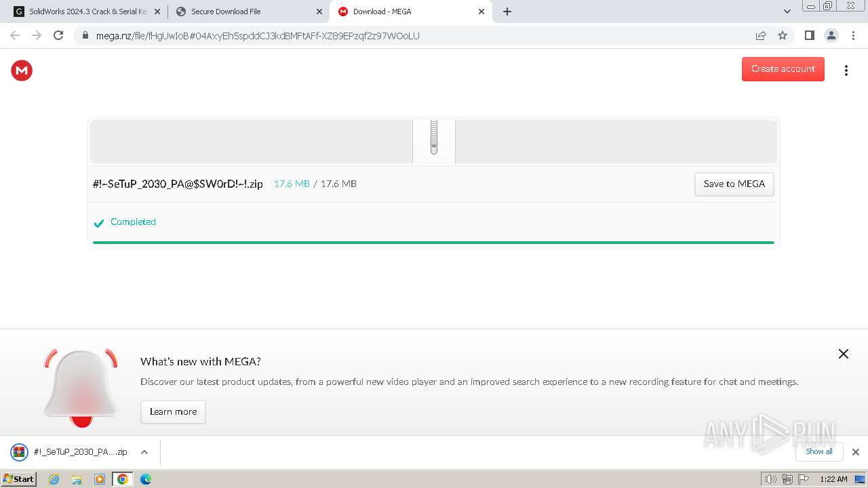Bookmark this page with the star icon
The image size is (868, 488).
coord(783,35)
